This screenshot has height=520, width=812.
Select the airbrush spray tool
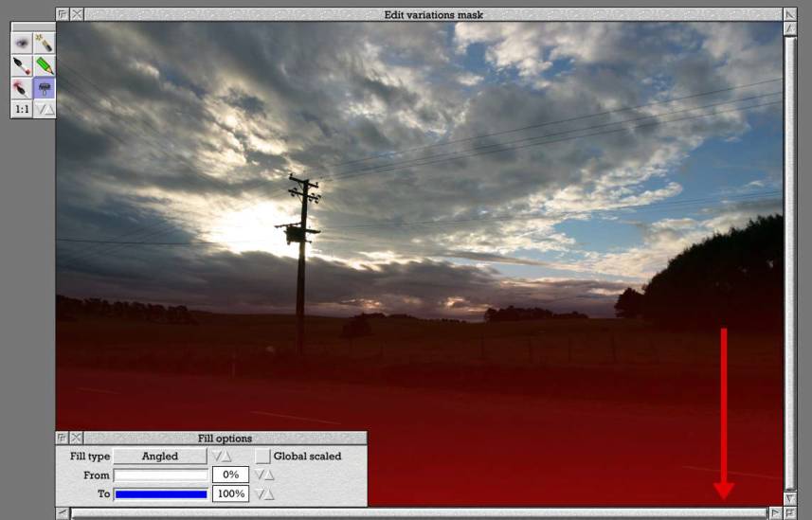pos(21,88)
